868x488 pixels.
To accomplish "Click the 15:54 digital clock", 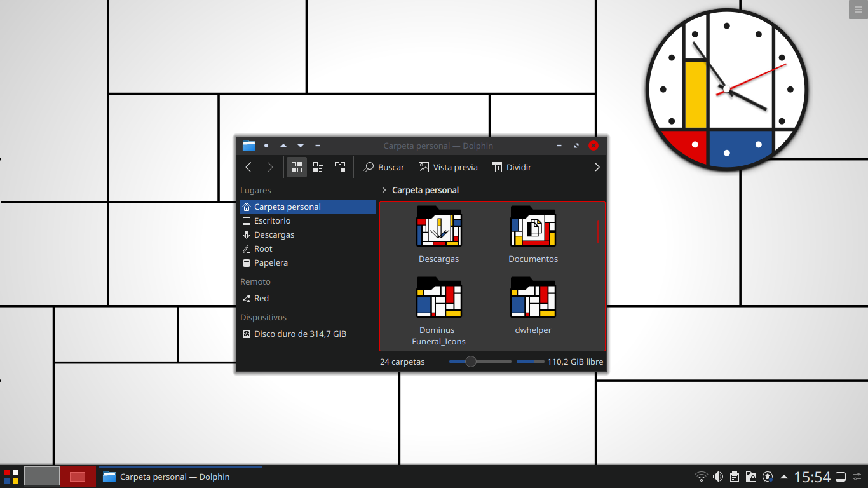I will point(813,477).
